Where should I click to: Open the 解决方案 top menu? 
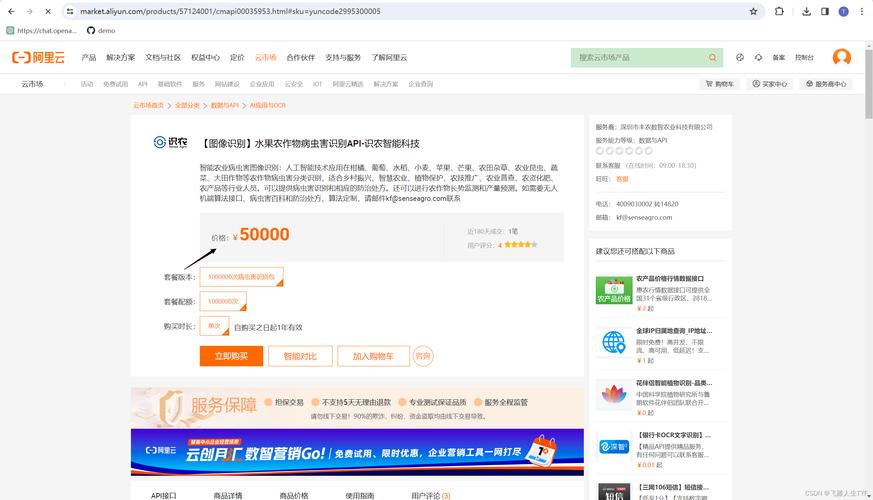pyautogui.click(x=120, y=57)
